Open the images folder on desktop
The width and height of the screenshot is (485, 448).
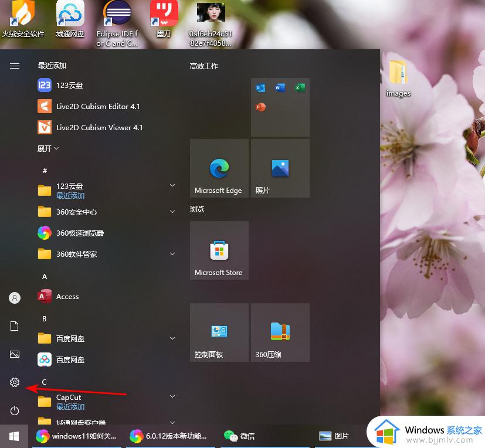[398, 79]
